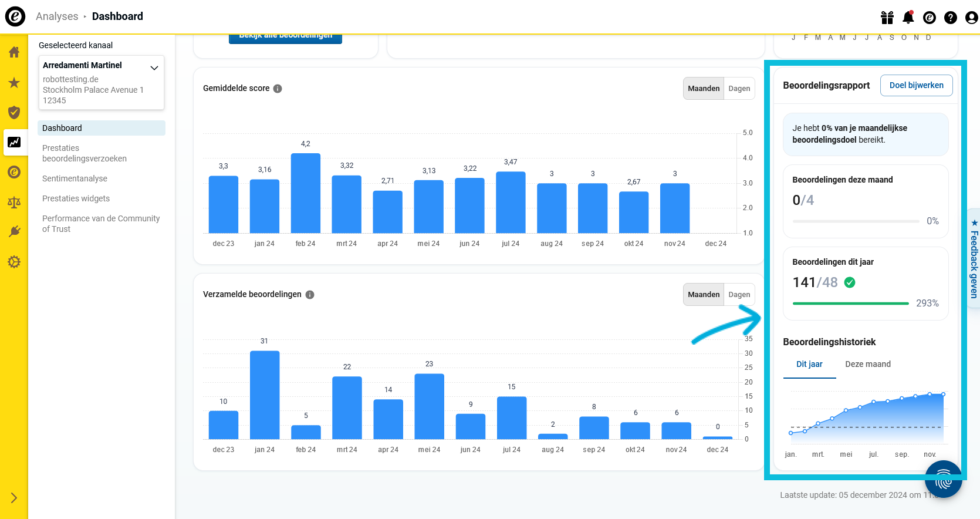Open the settings gear in the sidebar

click(14, 262)
